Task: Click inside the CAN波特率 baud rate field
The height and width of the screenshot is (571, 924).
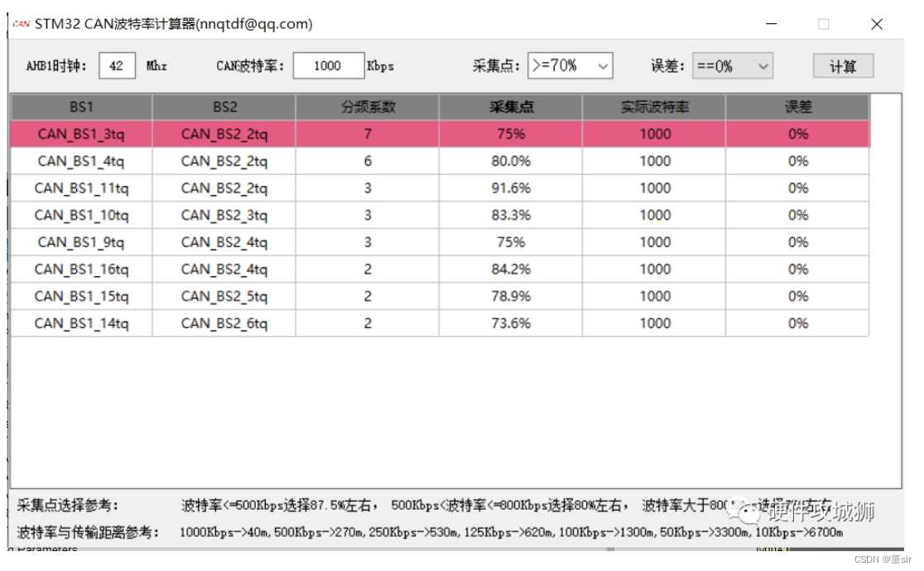Action: point(327,65)
